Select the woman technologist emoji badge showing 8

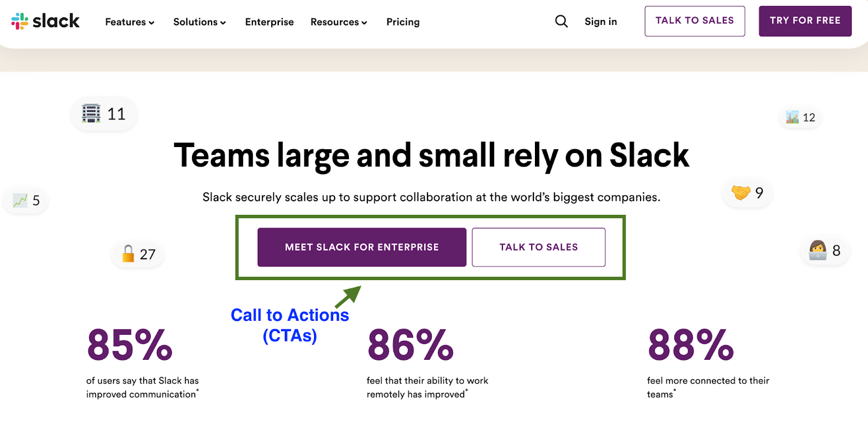click(825, 251)
